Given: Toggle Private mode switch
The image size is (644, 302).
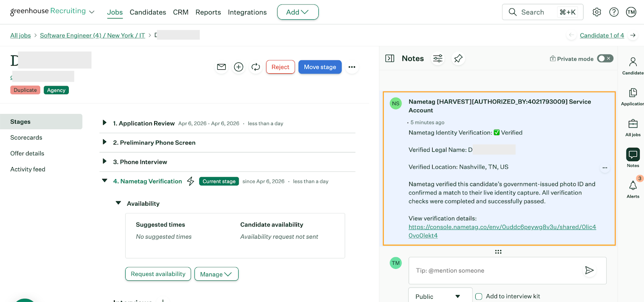Looking at the screenshot, I should pyautogui.click(x=605, y=59).
